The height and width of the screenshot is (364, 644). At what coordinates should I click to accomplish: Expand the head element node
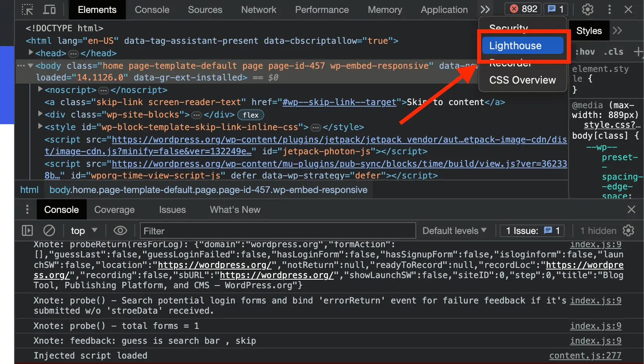(x=31, y=52)
